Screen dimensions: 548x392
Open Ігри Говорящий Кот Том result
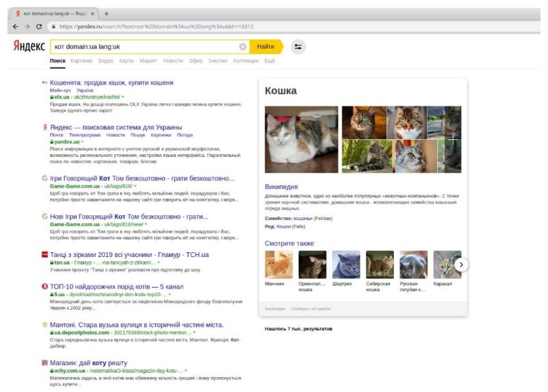[142, 178]
